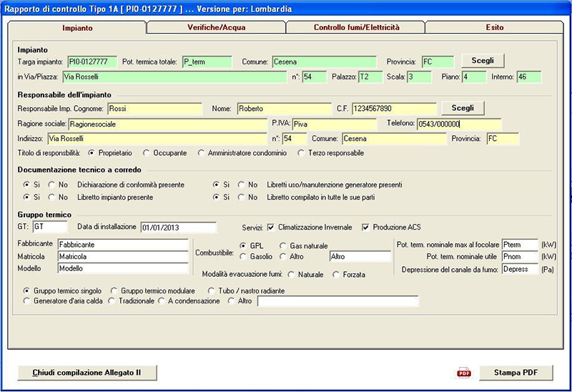This screenshot has height=392, width=572.
Task: Switch to Controllo fumi/Elettricità tab
Action: pyautogui.click(x=356, y=27)
